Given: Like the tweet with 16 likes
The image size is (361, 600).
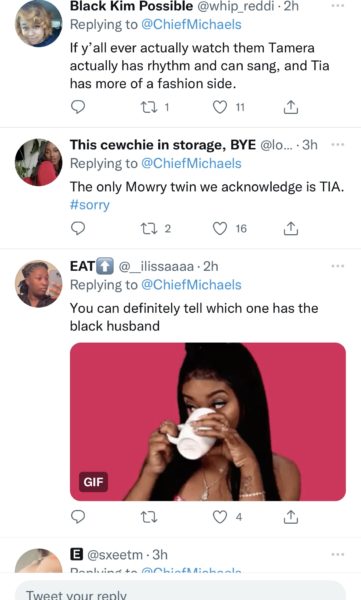Looking at the screenshot, I should [x=220, y=229].
